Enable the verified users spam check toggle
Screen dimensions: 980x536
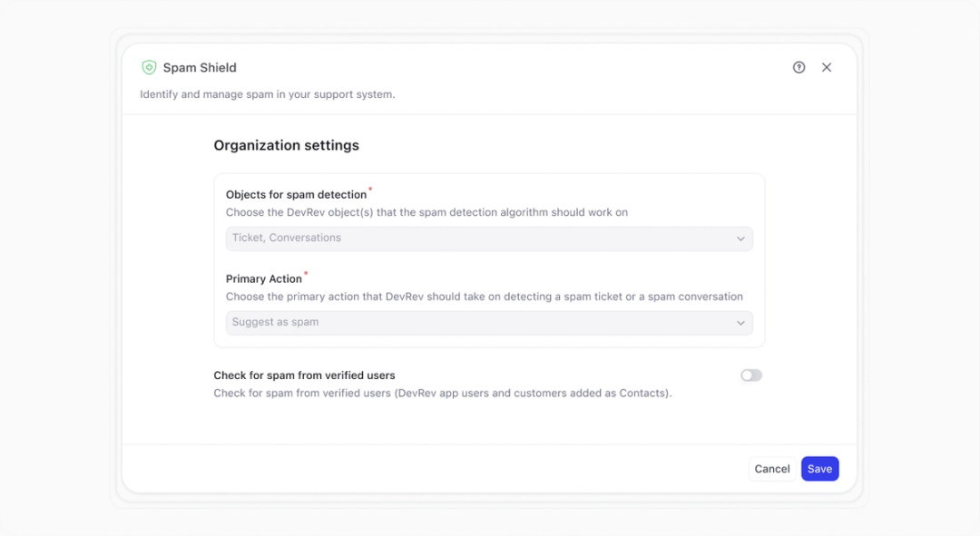pos(751,375)
